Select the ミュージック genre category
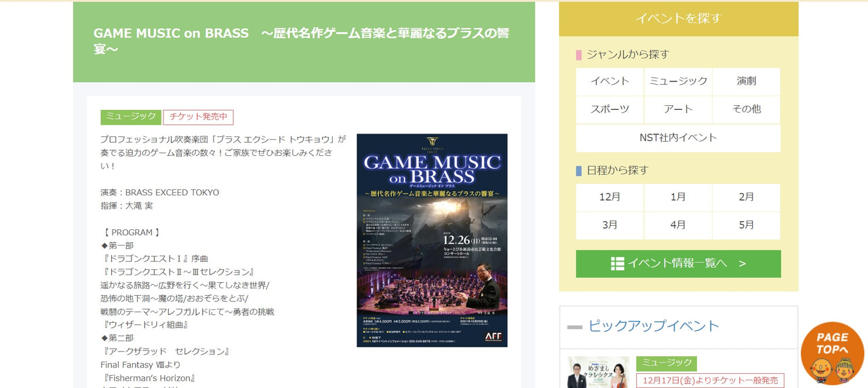This screenshot has height=388, width=868. pos(678,81)
